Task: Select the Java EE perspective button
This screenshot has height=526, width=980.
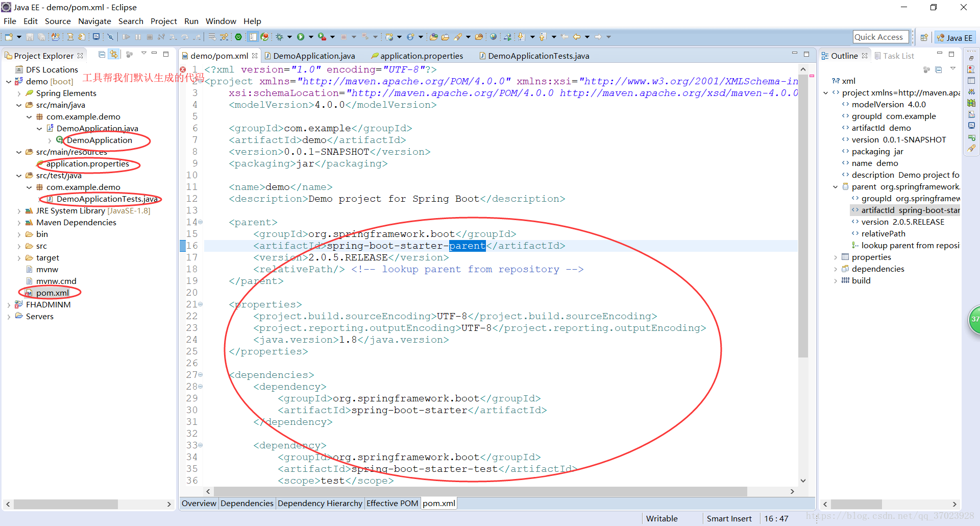Action: (955, 37)
